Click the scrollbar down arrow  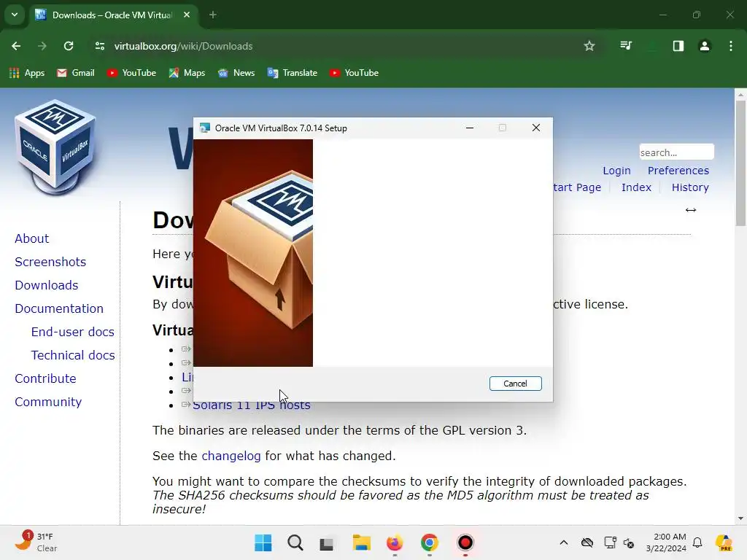[x=740, y=518]
